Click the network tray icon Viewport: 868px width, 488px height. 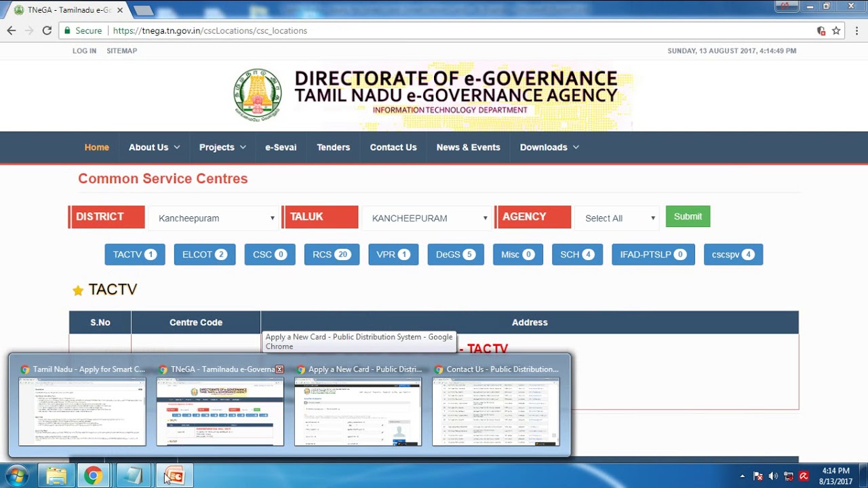(788, 476)
